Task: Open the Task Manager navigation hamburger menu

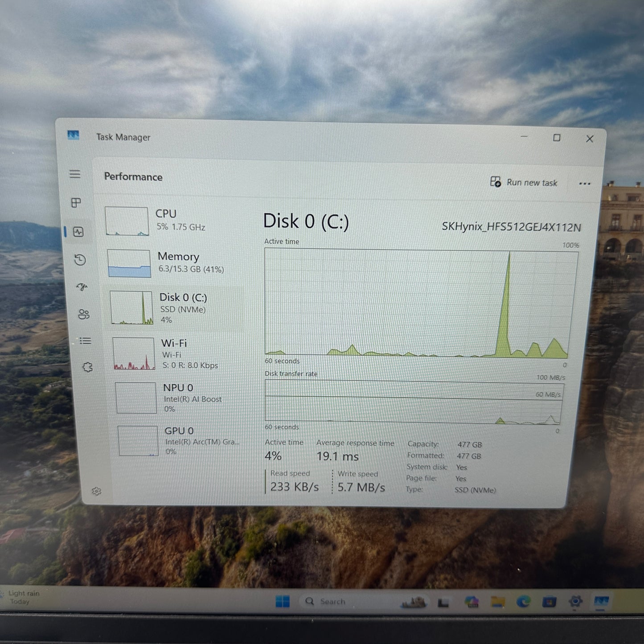Action: (x=75, y=174)
